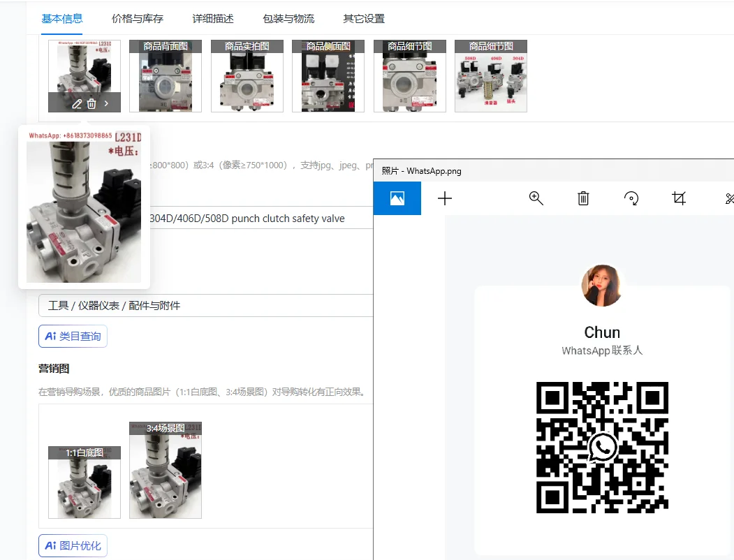Click the right arrow on first product thumbnail
Screen dimensions: 734x560
click(x=106, y=103)
